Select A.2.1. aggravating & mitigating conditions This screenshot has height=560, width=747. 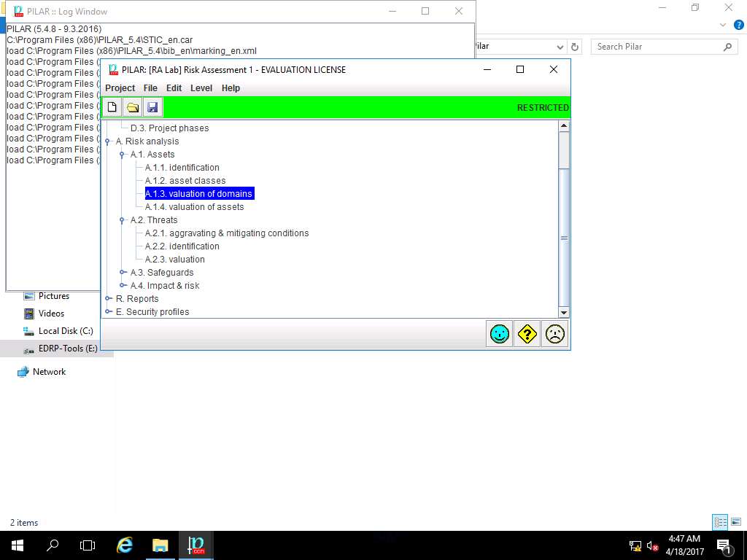pyautogui.click(x=227, y=233)
